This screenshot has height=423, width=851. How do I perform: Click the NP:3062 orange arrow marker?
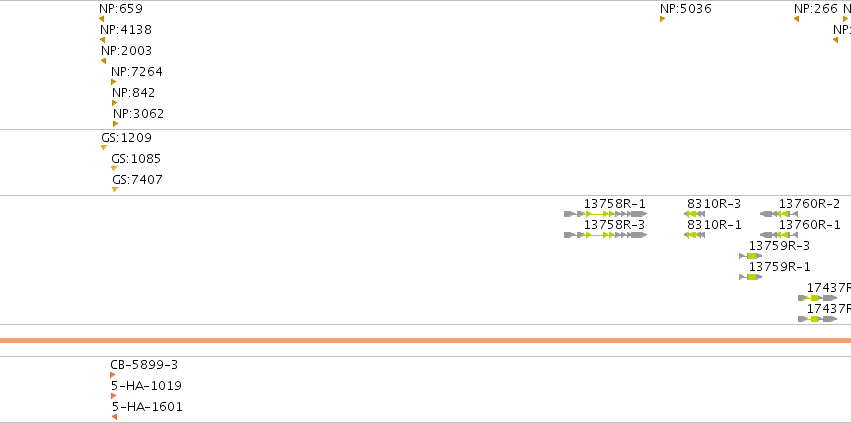[116, 124]
